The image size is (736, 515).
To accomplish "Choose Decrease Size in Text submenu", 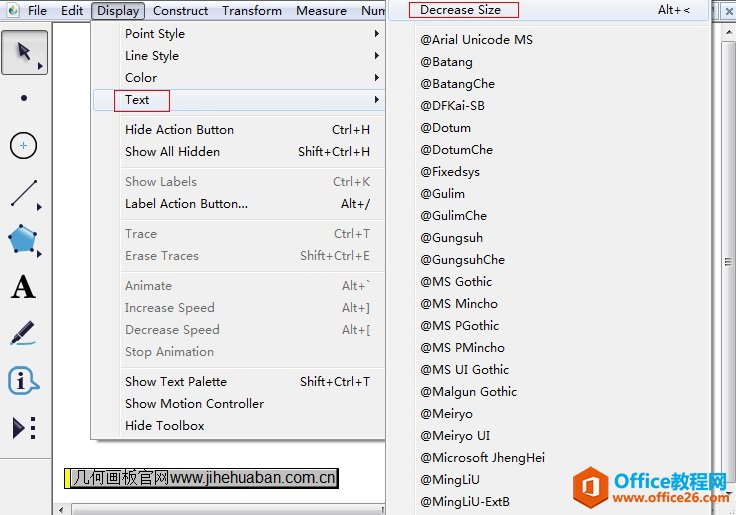I will [x=548, y=10].
